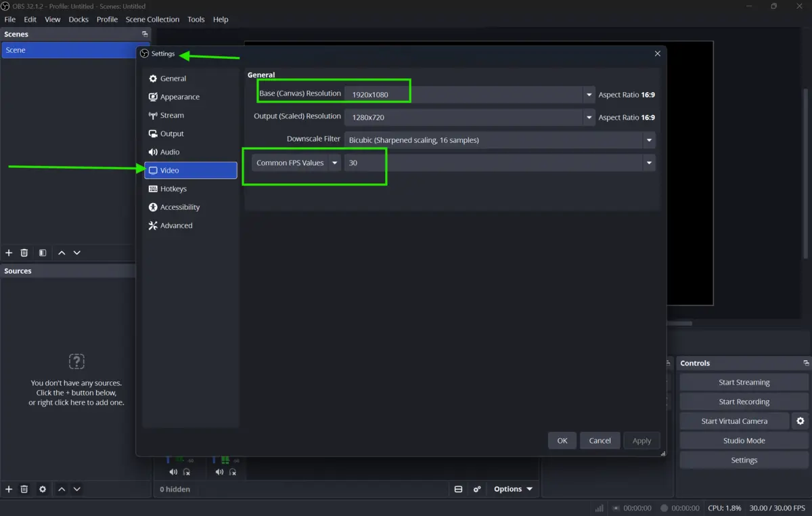The width and height of the screenshot is (812, 516).
Task: Float the Controls dock using pop-out icon
Action: (x=806, y=363)
